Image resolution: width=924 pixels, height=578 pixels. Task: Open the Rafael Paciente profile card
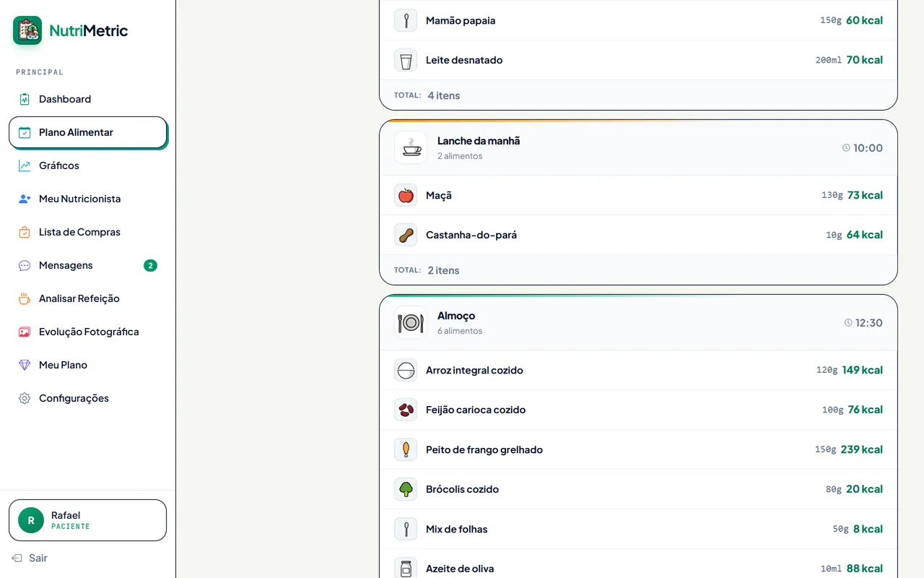[87, 520]
